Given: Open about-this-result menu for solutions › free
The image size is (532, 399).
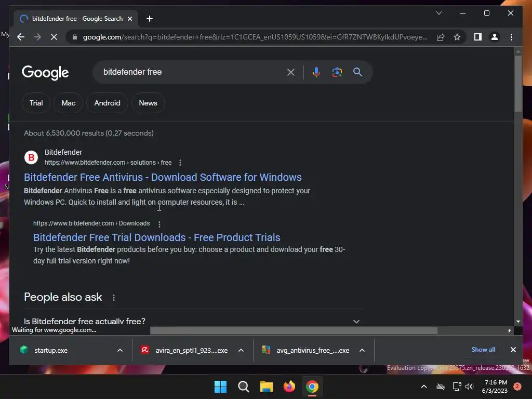Looking at the screenshot, I should click(180, 163).
